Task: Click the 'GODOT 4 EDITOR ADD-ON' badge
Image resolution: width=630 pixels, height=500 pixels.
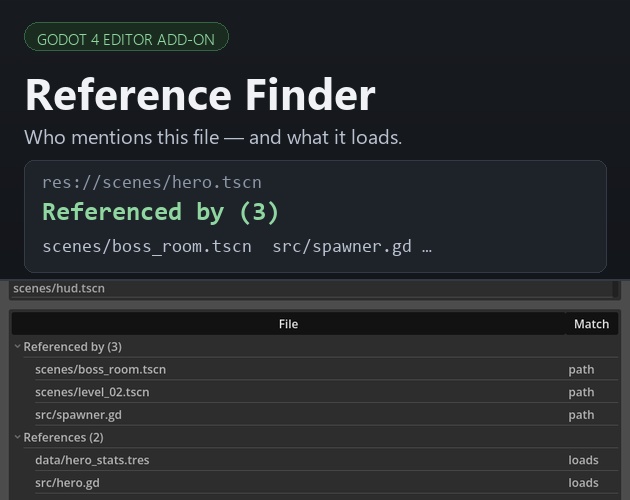Action: click(x=126, y=37)
